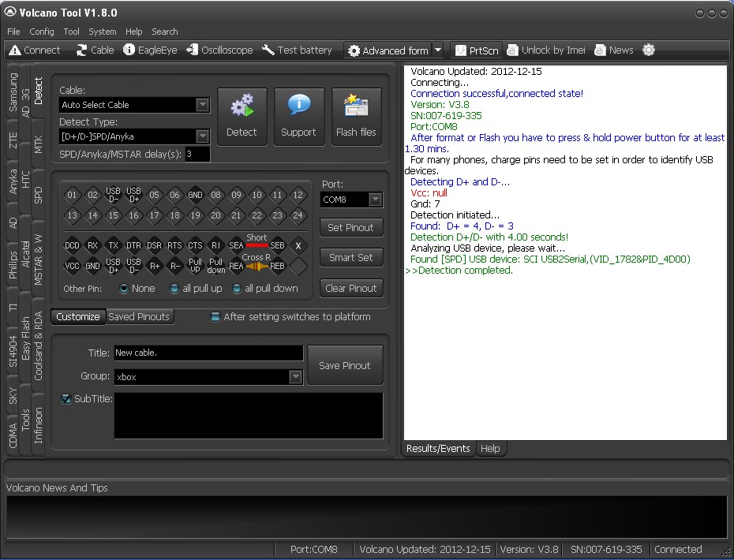Open Support with the info bubble icon
This screenshot has width=734, height=560.
click(298, 117)
